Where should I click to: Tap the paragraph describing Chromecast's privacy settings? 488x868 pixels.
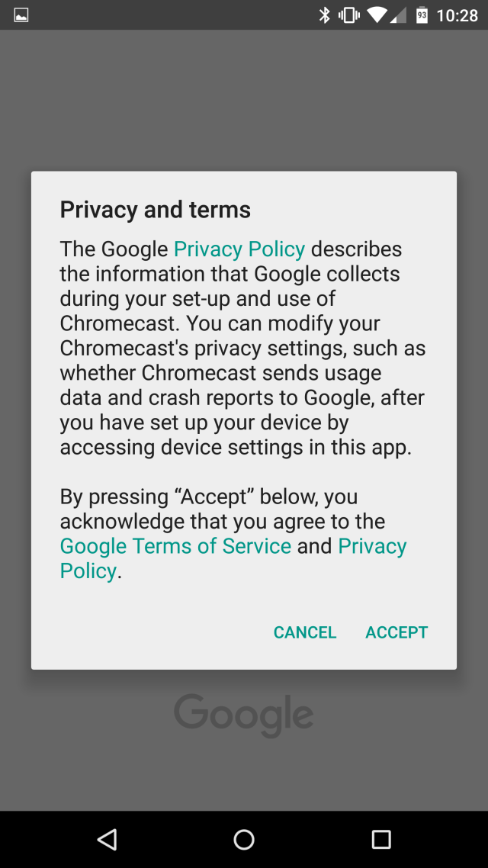(242, 348)
